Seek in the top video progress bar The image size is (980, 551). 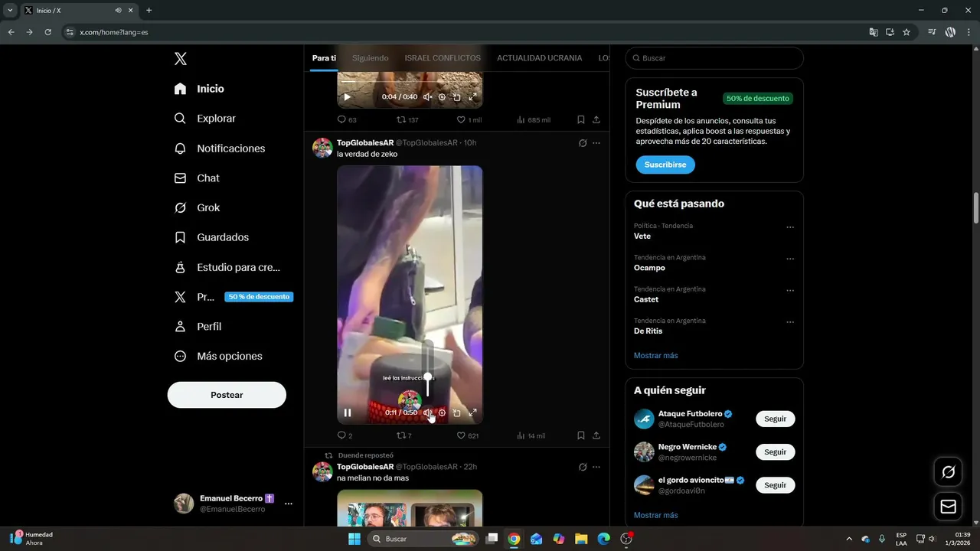(410, 81)
